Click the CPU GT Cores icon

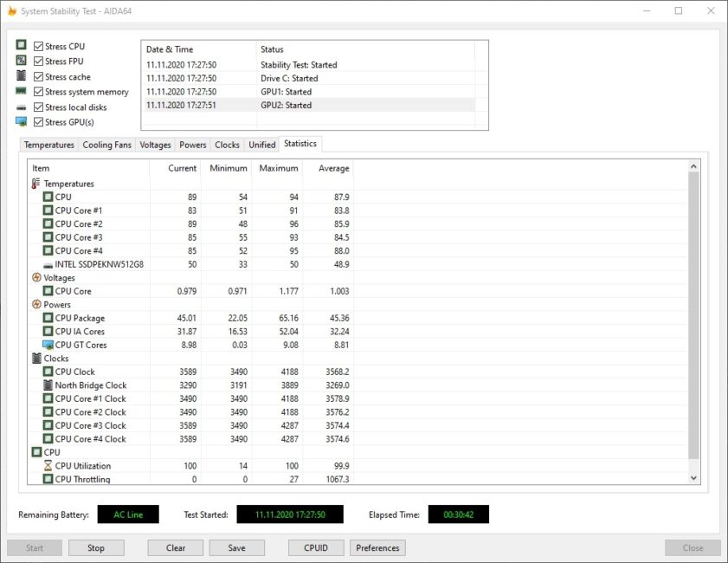[48, 345]
